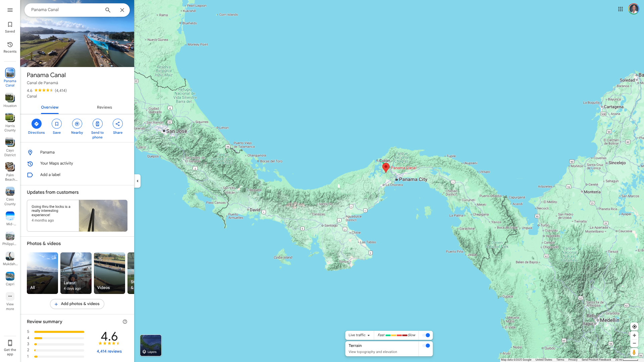Click View more recents

(x=10, y=301)
